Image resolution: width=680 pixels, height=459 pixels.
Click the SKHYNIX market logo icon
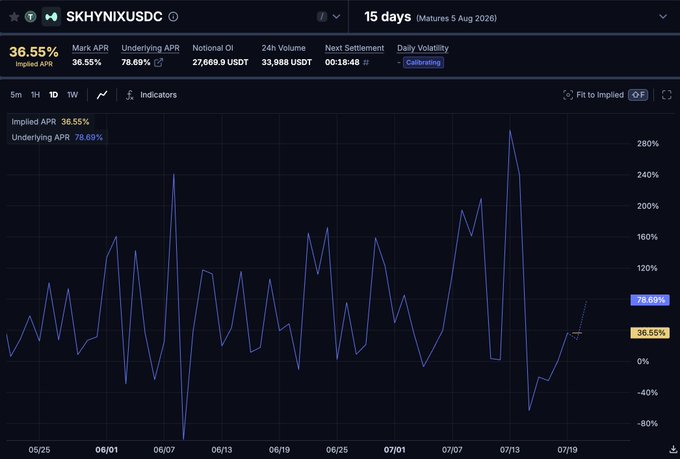click(x=51, y=17)
